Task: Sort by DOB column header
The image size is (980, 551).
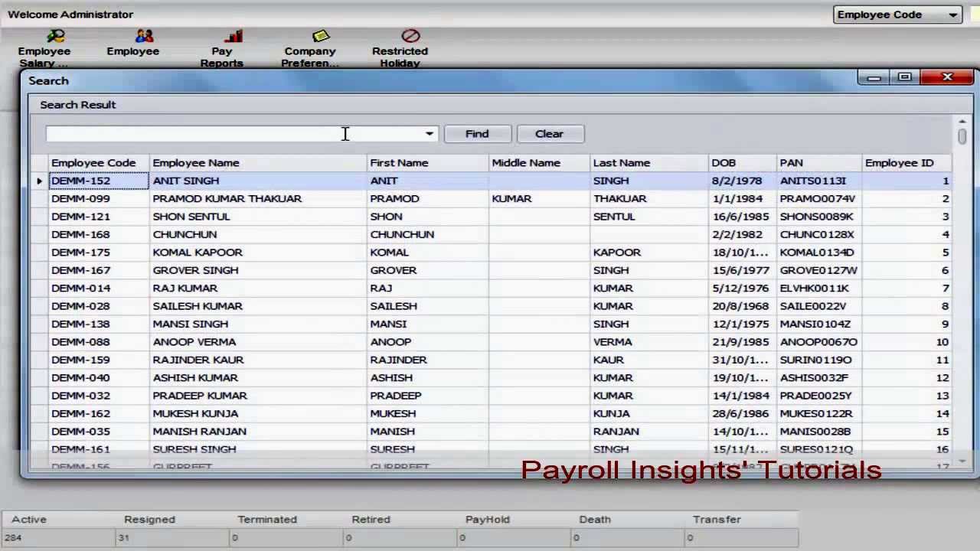Action: click(x=743, y=163)
